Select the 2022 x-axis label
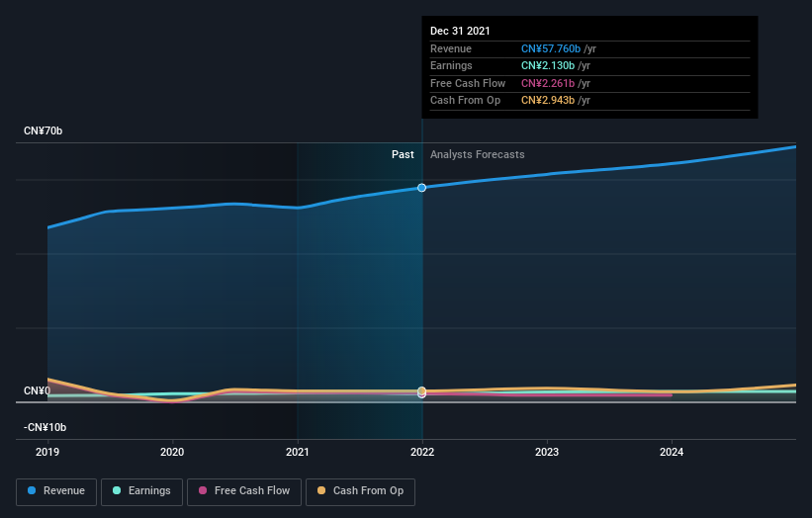This screenshot has width=812, height=518. tap(422, 452)
